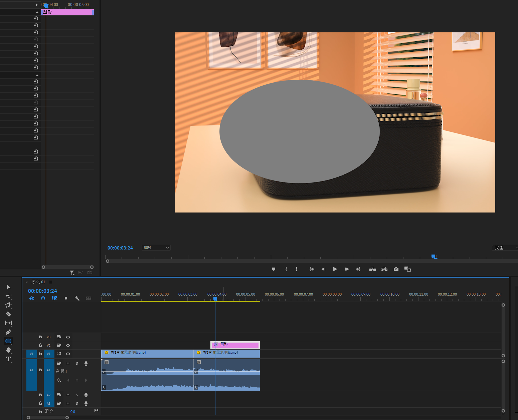Screen dimensions: 518x420
Task: Select the Ellipse shape tool
Action: 8,341
